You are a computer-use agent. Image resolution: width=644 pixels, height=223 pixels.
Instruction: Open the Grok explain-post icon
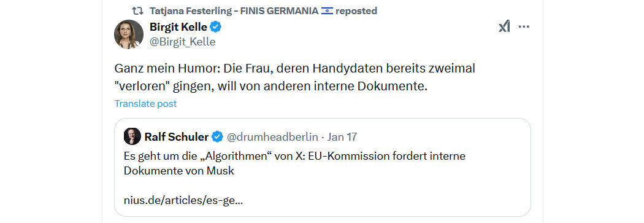tap(504, 27)
